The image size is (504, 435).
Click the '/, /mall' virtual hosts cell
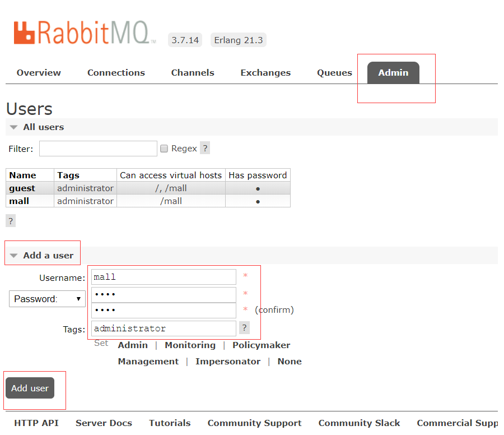click(x=171, y=188)
